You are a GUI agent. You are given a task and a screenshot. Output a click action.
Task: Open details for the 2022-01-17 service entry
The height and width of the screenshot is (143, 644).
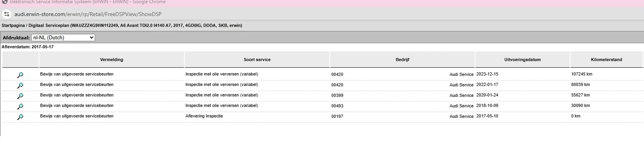pyautogui.click(x=20, y=85)
